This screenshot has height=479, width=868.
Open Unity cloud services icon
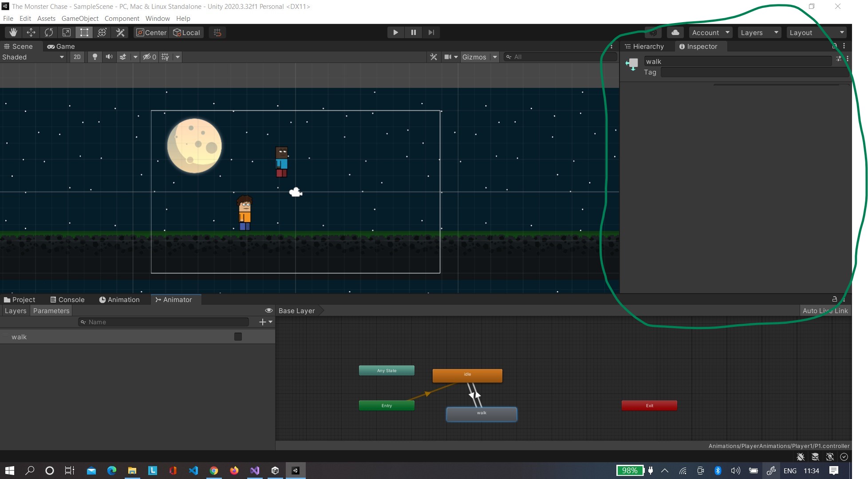tap(675, 32)
